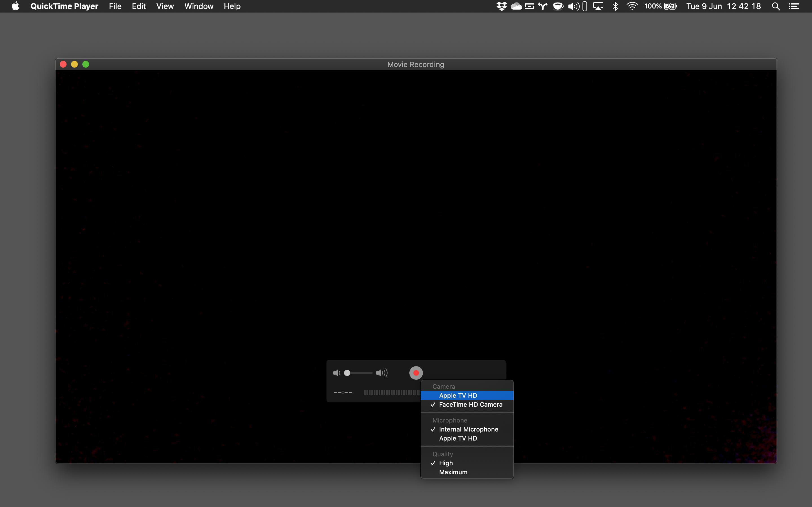The height and width of the screenshot is (507, 812).
Task: Switch the microphone to Apple TV HD
Action: coord(458,438)
